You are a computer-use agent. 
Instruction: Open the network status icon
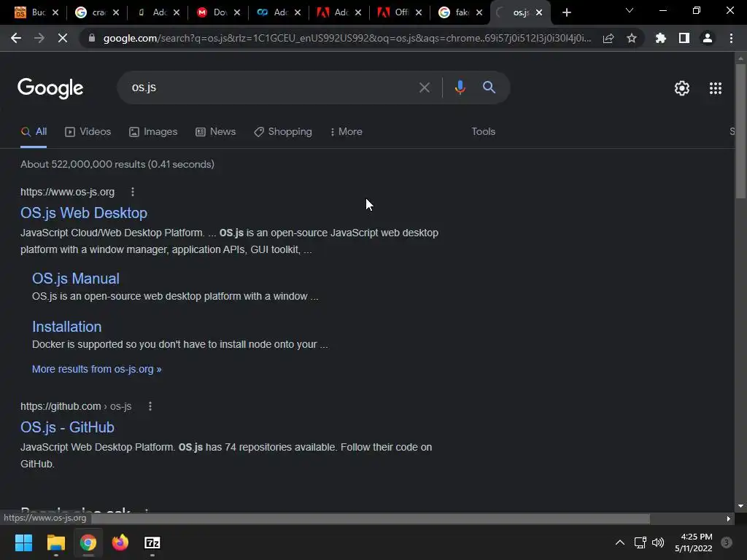(x=640, y=542)
